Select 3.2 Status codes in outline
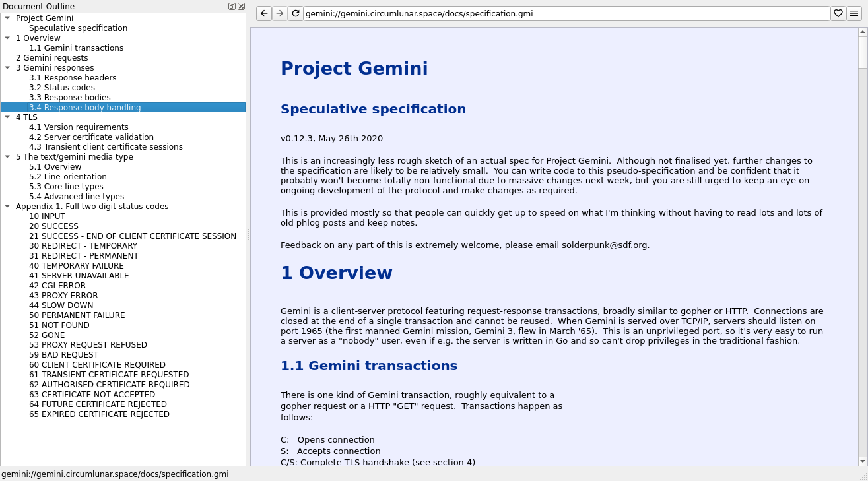The height and width of the screenshot is (481, 868). (x=62, y=88)
